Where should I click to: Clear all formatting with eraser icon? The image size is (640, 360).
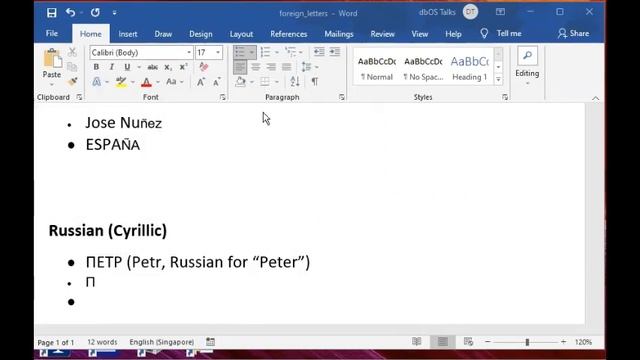204,67
